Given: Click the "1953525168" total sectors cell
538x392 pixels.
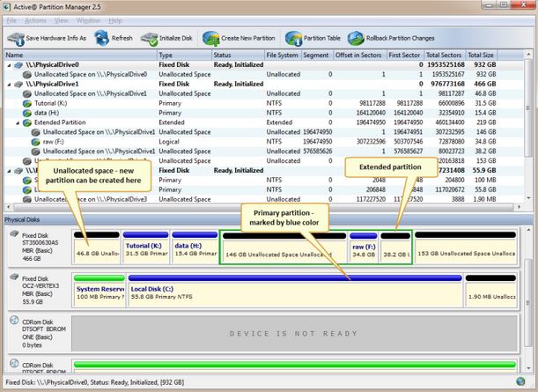Looking at the screenshot, I should click(x=446, y=65).
